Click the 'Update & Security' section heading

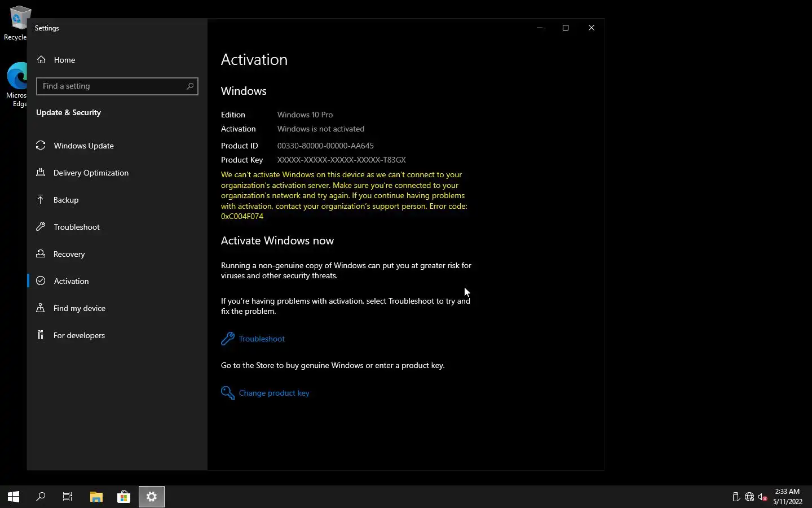[x=68, y=112]
